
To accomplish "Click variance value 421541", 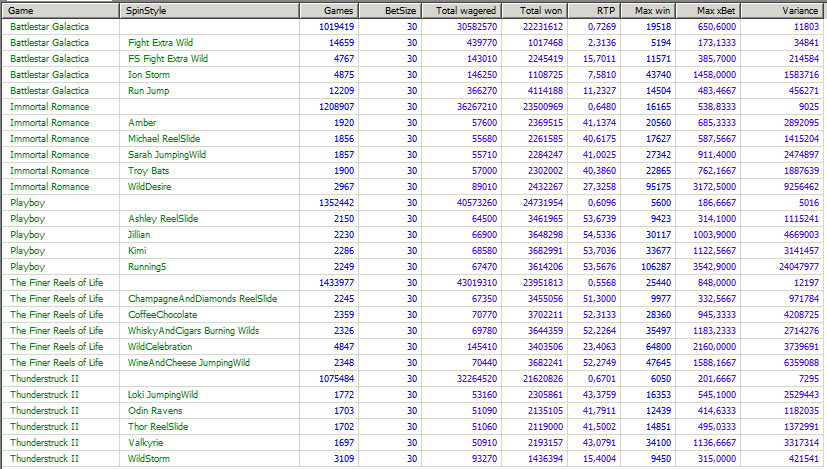I will [804, 458].
